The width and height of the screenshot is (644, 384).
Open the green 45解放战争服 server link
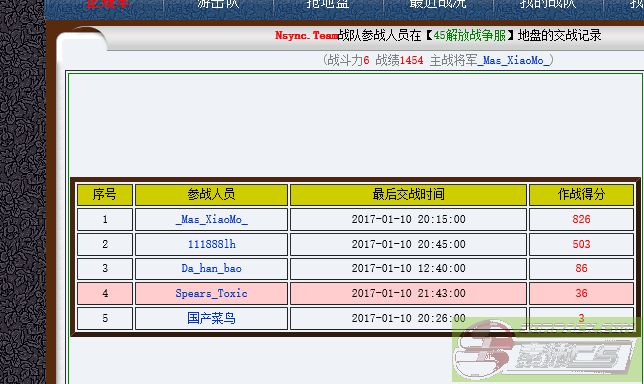pos(469,35)
